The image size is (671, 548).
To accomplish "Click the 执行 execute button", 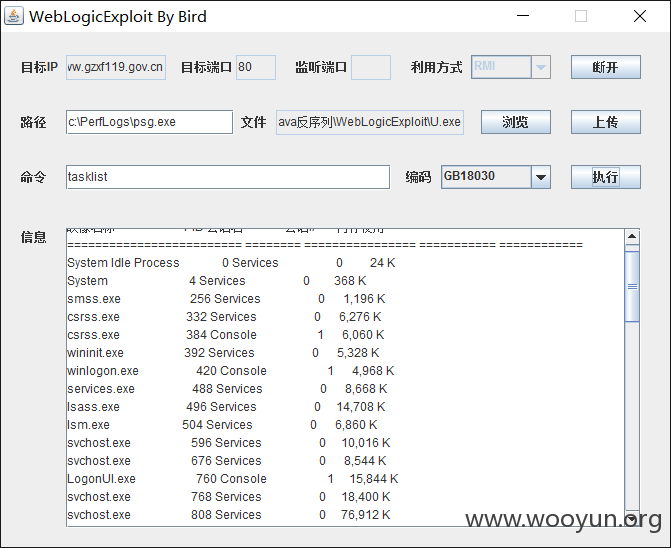I will pyautogui.click(x=606, y=177).
